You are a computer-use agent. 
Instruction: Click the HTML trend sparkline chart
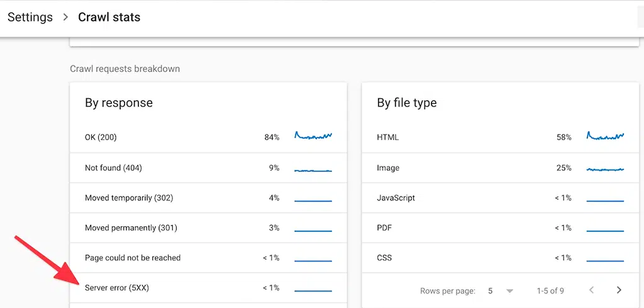(605, 136)
